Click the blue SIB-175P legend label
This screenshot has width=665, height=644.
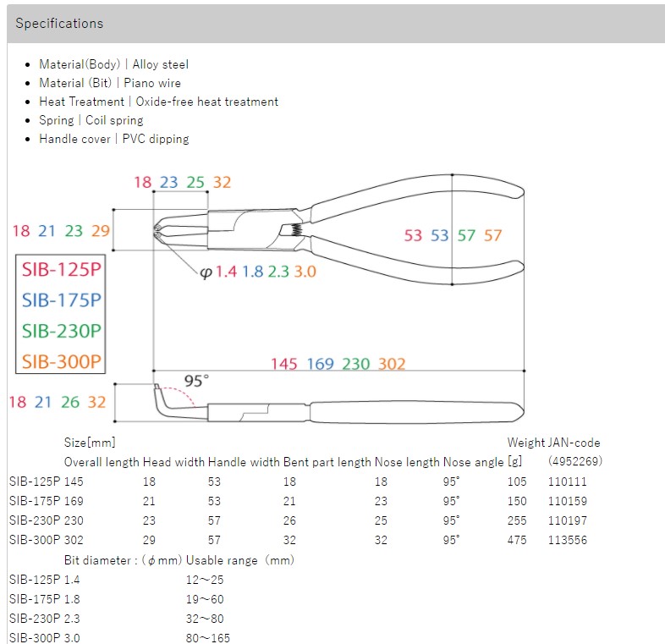(62, 300)
